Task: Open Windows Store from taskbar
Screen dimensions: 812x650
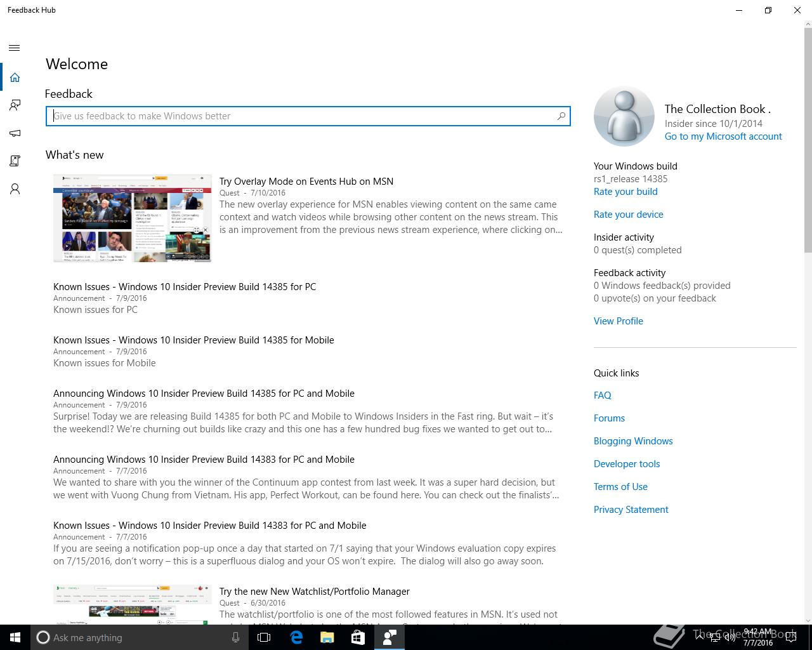Action: (x=358, y=637)
